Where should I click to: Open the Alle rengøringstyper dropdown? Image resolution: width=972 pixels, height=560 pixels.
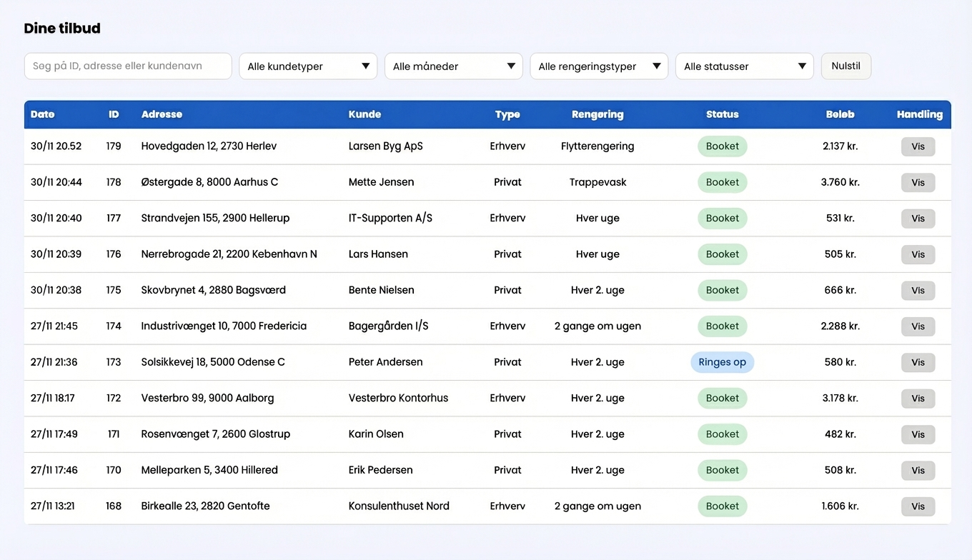click(599, 66)
